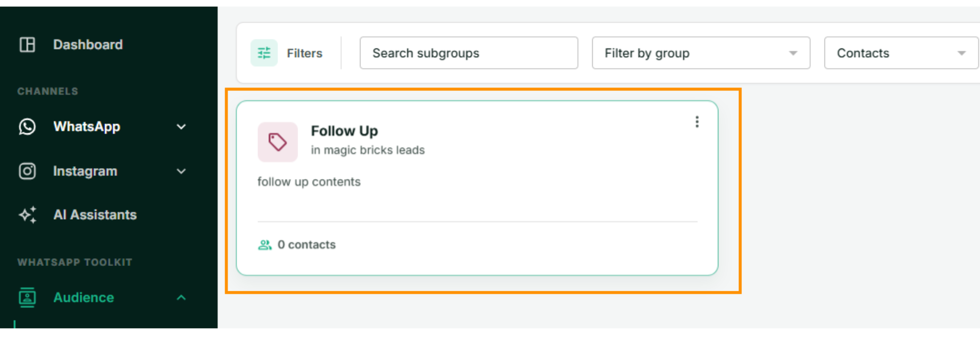Click the contacts people icon on the card
Screen dimensions: 980x339
265,245
